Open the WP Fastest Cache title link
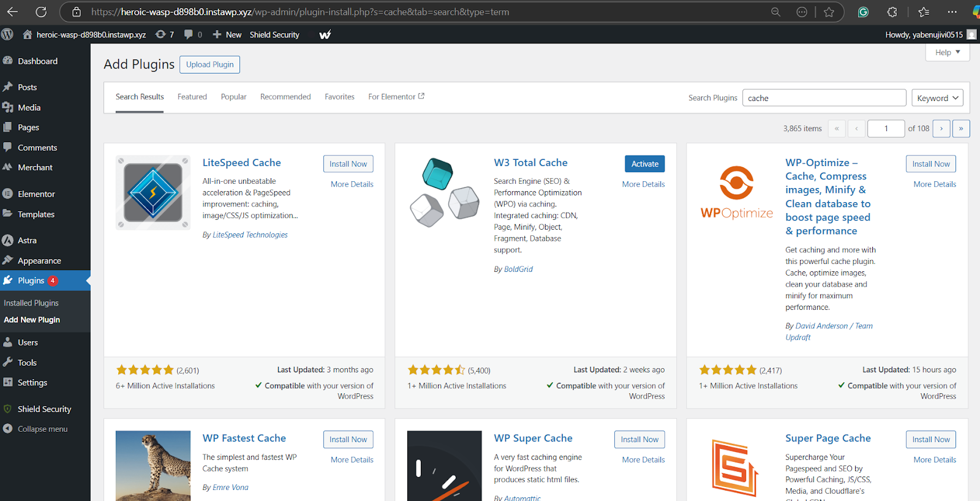The image size is (980, 501). [244, 438]
